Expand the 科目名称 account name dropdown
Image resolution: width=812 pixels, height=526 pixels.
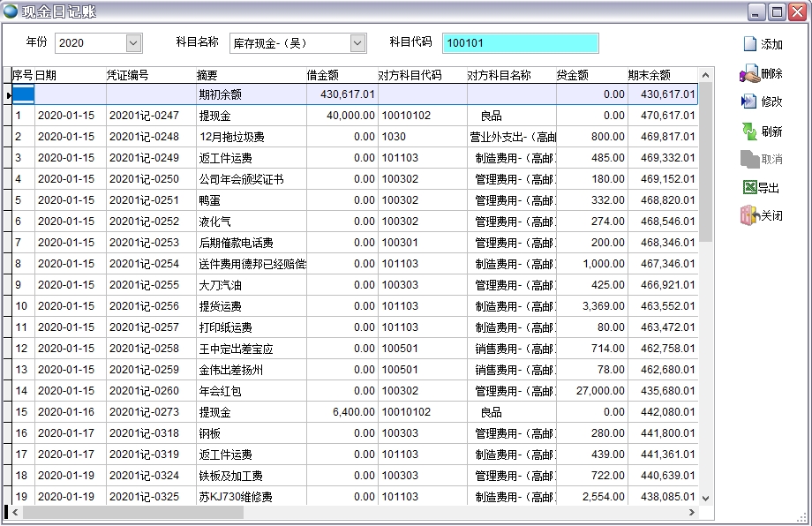click(357, 42)
